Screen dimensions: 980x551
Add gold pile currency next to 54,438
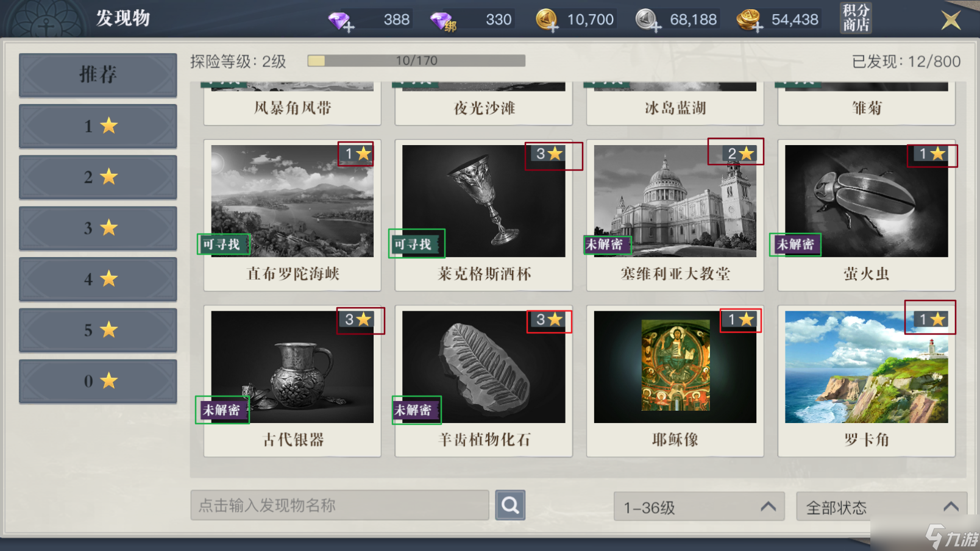pos(750,21)
